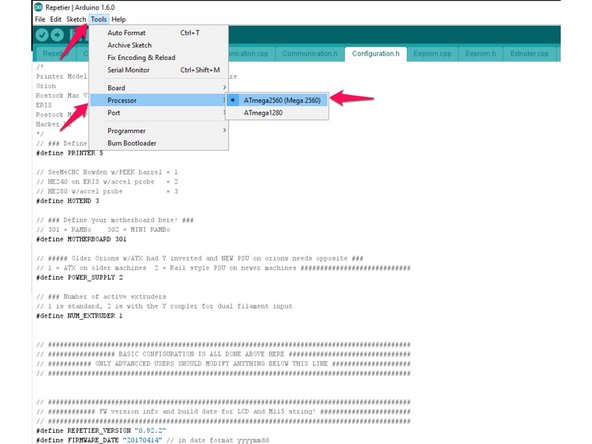
Task: Switch to the Configuration.h tab
Action: click(x=376, y=54)
